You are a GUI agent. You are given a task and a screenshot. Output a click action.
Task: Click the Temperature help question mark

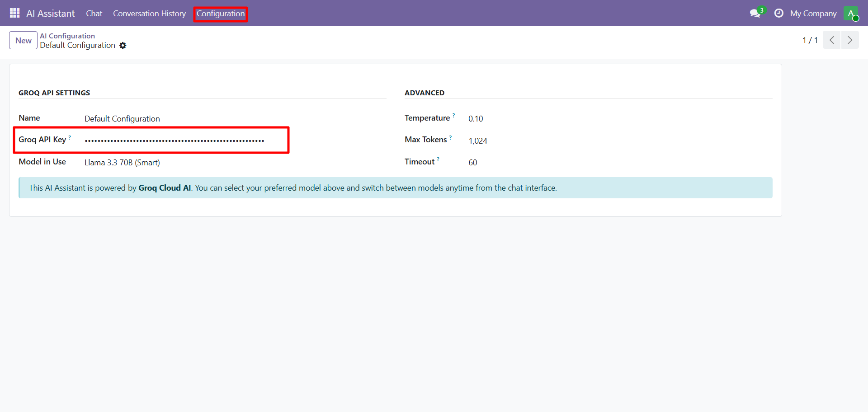(x=453, y=116)
